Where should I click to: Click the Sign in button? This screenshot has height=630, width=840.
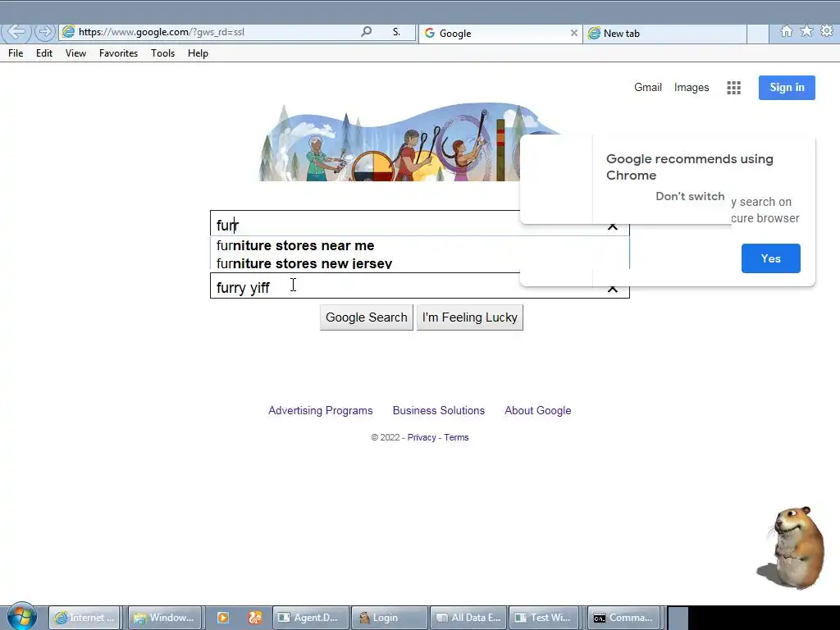(787, 88)
